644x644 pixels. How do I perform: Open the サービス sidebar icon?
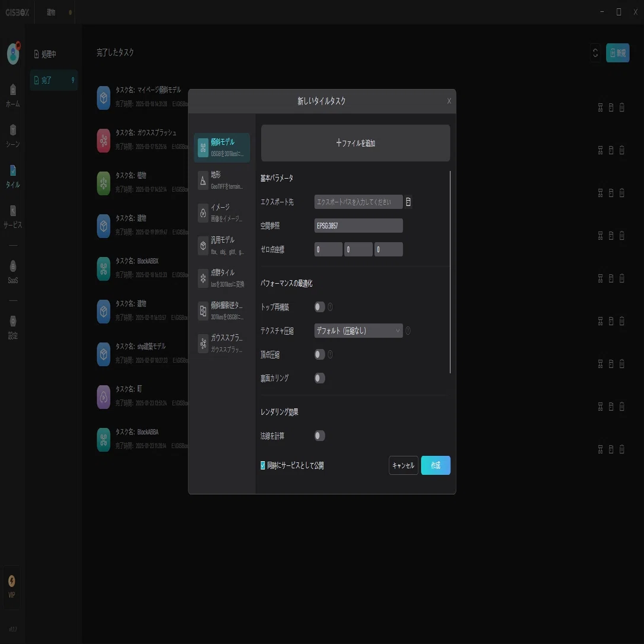[x=12, y=217]
